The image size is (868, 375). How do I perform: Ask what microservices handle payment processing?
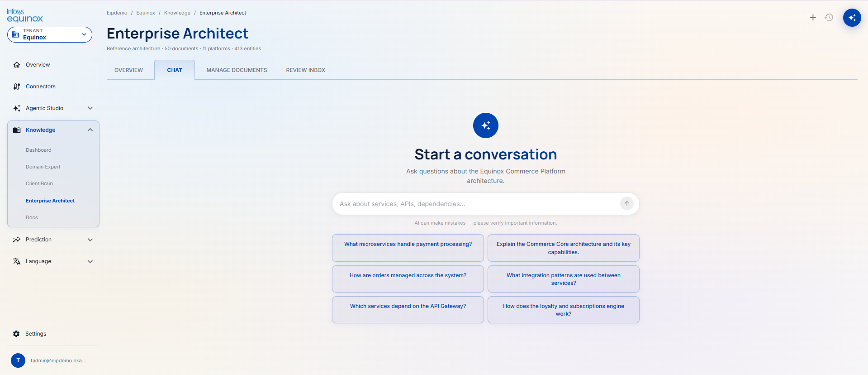point(408,248)
